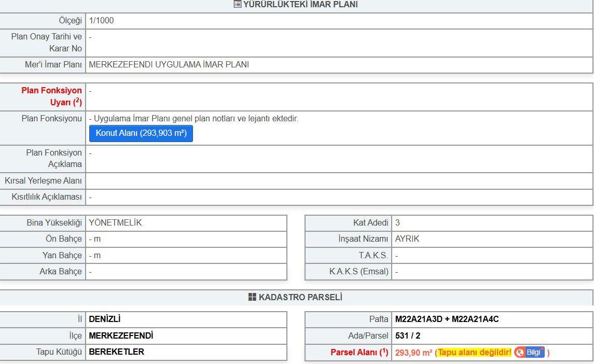Click the İnşaat Nizamı value AYRIK

coord(407,239)
